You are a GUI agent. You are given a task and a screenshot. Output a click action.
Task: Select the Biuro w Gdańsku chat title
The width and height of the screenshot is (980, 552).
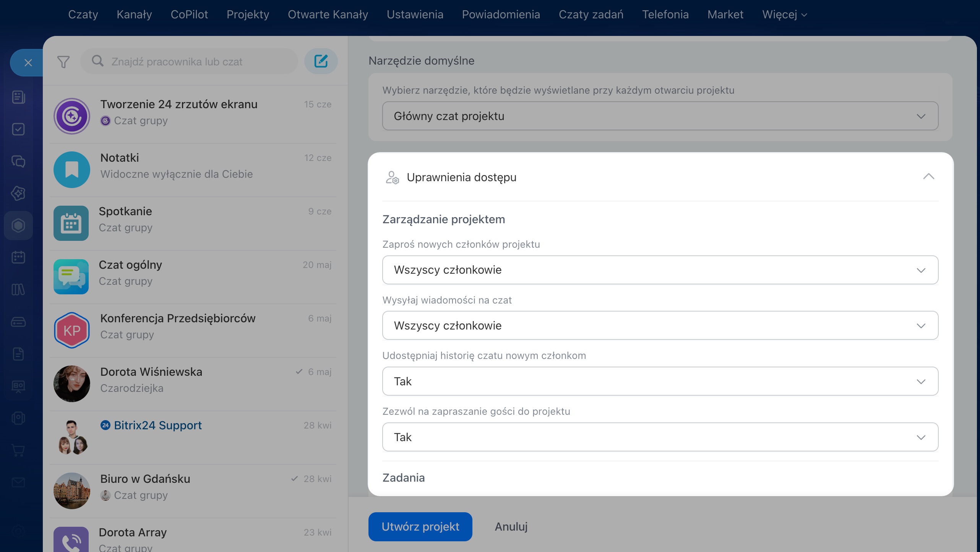[x=145, y=479]
